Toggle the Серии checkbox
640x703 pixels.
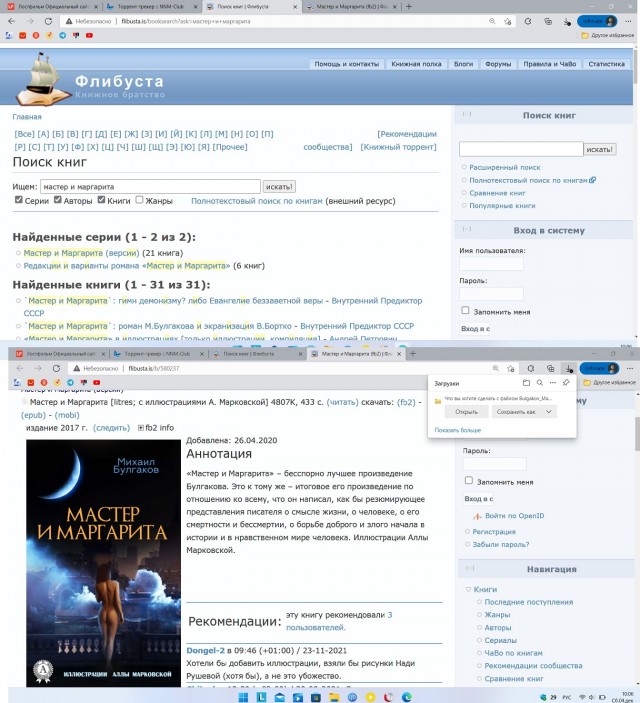pyautogui.click(x=18, y=200)
